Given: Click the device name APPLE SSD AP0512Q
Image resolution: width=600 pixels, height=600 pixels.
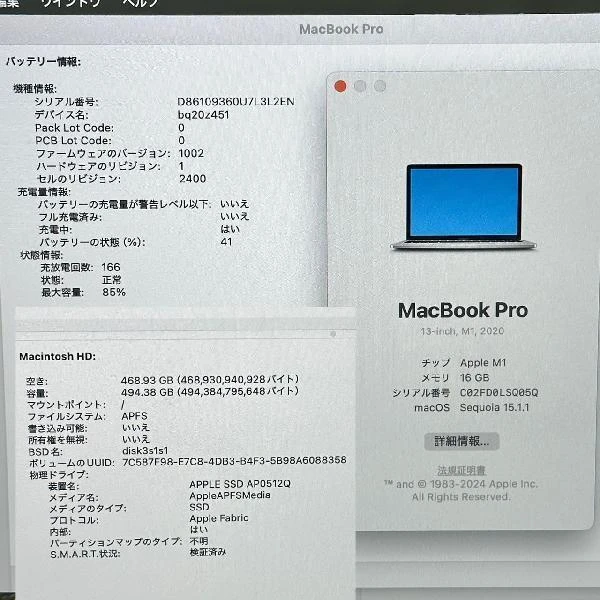Looking at the screenshot, I should [240, 484].
